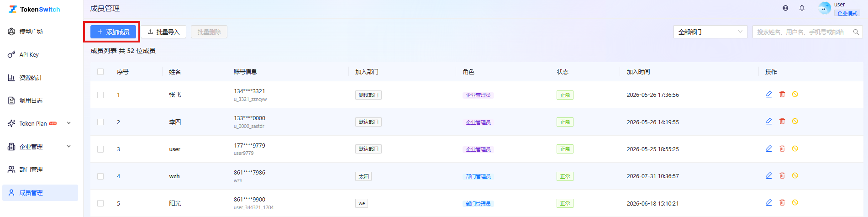Click the delete trash icon for 张飞
868x217 pixels.
[x=782, y=94]
